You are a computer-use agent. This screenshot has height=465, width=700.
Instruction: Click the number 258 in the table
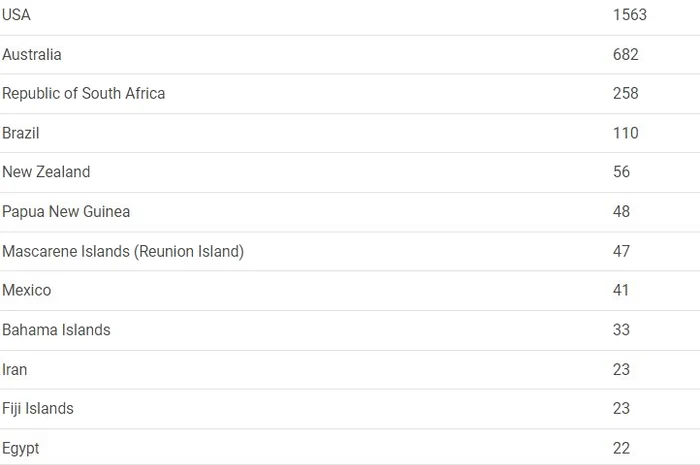[x=625, y=93]
